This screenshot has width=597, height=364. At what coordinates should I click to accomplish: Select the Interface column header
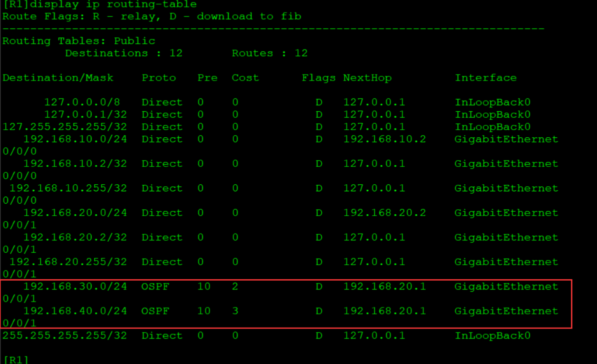(x=485, y=77)
